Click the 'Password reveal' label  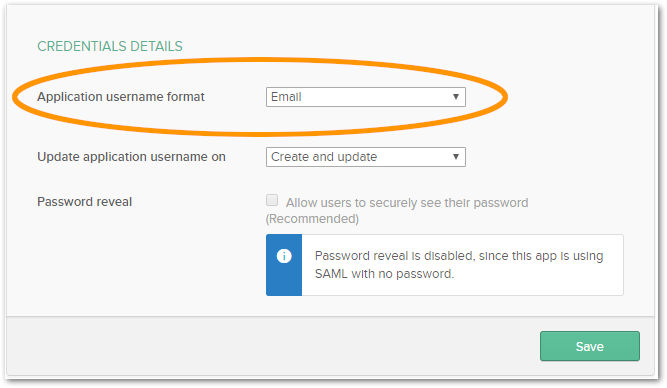coord(85,202)
